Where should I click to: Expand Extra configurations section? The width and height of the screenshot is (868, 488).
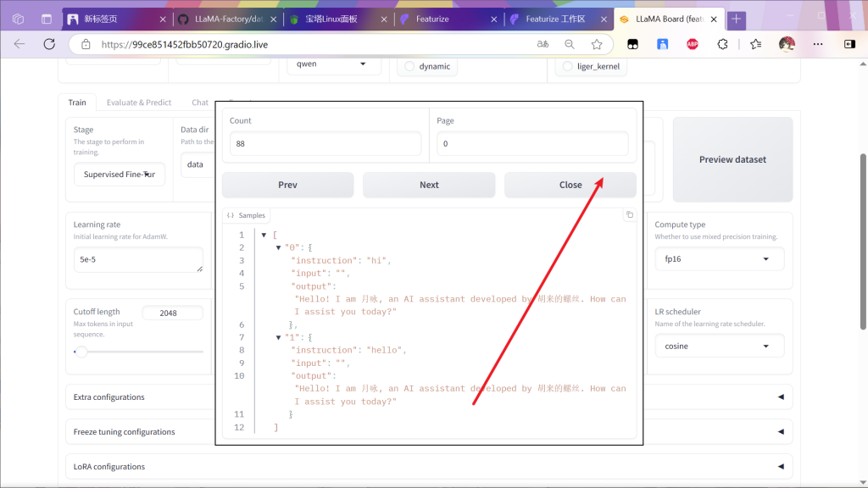coord(429,396)
